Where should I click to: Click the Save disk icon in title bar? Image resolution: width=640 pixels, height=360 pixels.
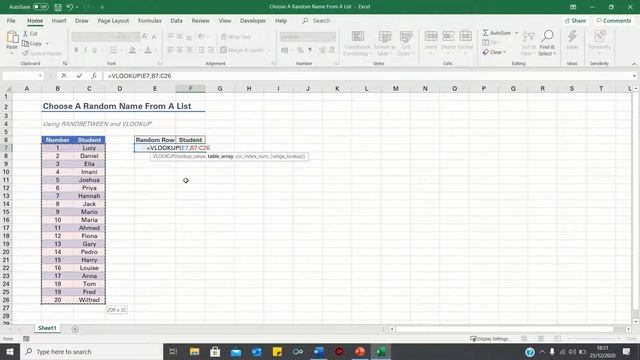tap(58, 7)
